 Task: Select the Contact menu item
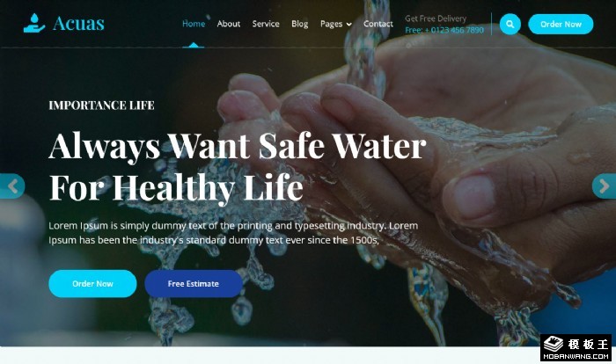[378, 24]
